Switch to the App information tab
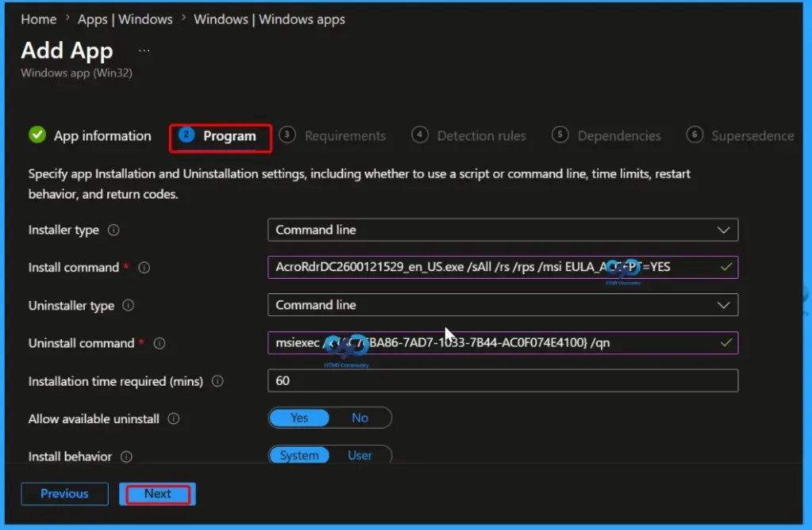 pos(90,135)
